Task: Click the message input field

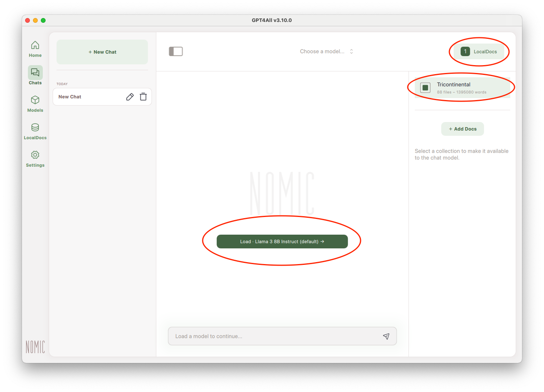Action: (282, 336)
